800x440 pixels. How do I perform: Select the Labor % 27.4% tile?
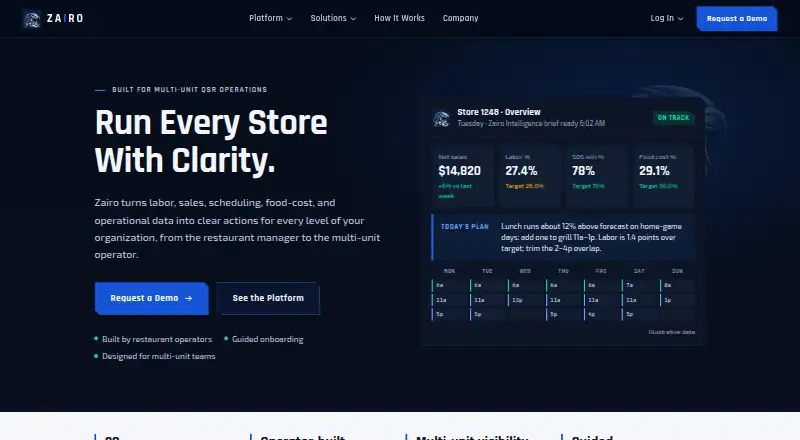point(530,177)
